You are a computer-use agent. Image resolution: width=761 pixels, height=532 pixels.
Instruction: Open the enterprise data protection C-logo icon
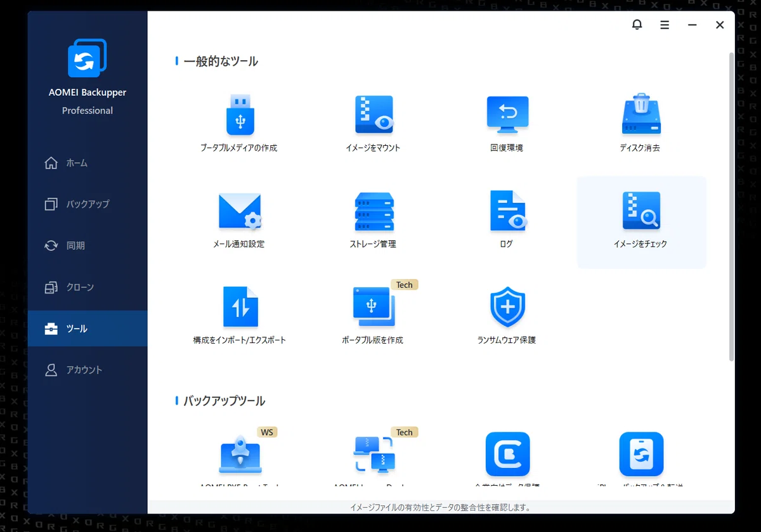(507, 454)
